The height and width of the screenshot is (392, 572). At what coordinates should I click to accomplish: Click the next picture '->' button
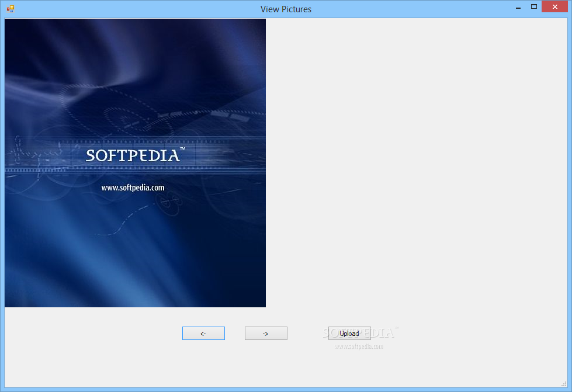[x=266, y=334]
